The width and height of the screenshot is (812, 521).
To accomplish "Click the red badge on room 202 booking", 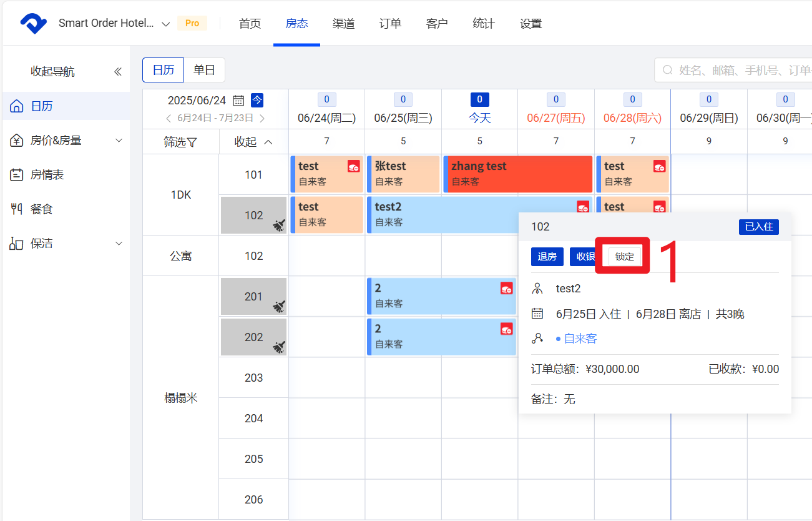I will tap(506, 329).
